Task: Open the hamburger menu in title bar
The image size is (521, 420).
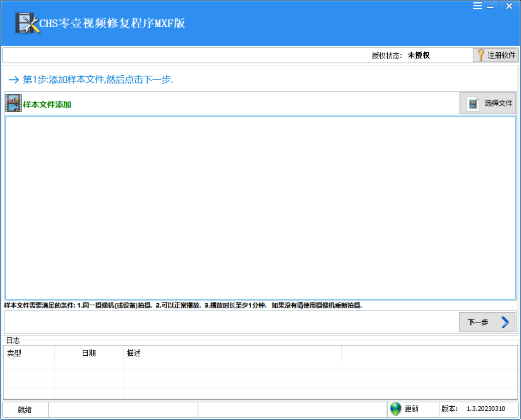Action: pyautogui.click(x=478, y=6)
